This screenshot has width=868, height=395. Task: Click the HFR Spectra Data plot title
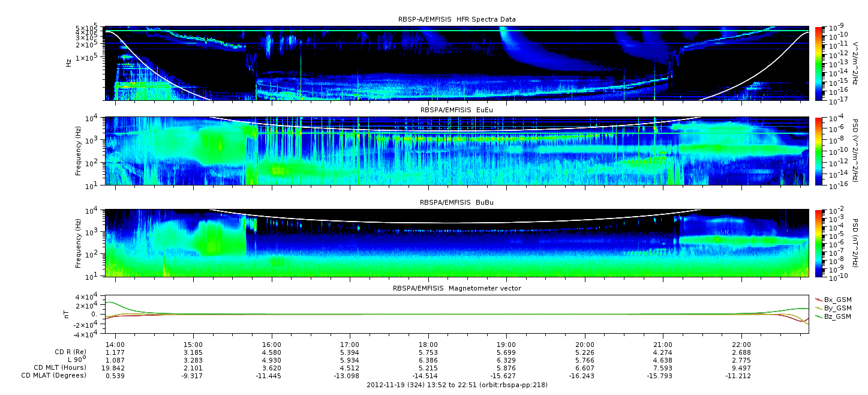click(456, 19)
